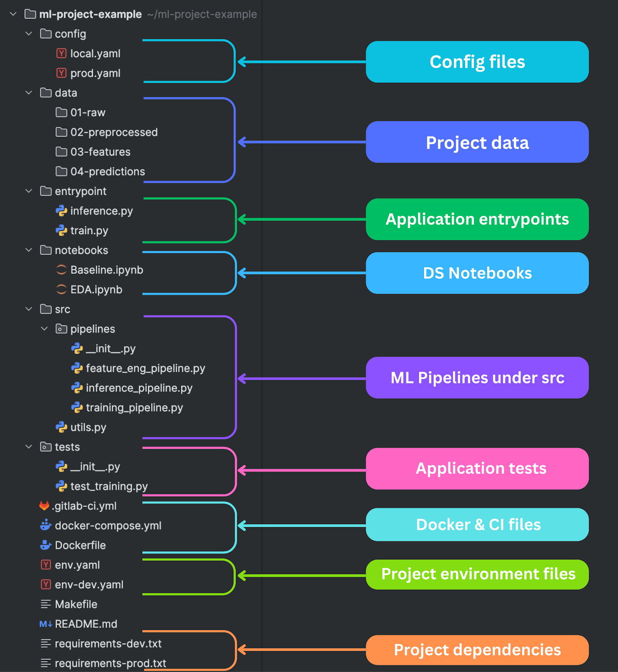The image size is (618, 672).
Task: Collapse the pipelines folder chevron
Action: point(45,328)
